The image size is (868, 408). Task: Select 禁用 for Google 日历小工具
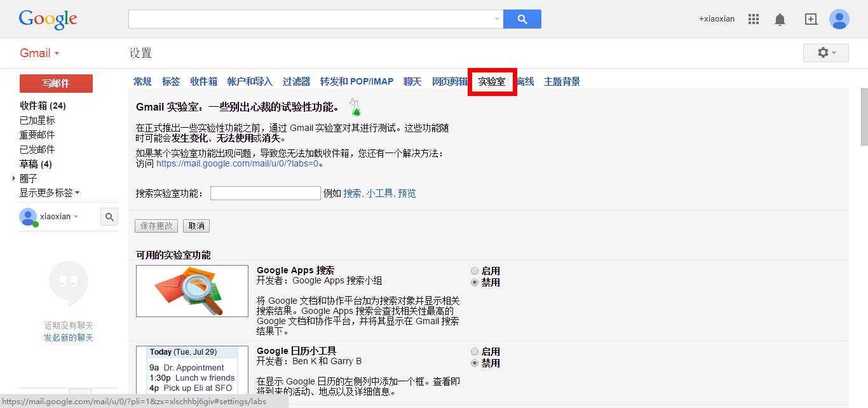(475, 363)
